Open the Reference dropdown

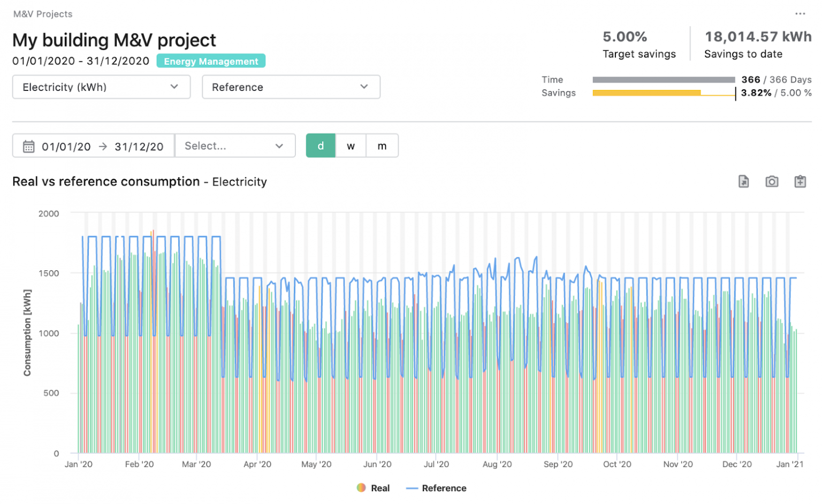pos(291,87)
